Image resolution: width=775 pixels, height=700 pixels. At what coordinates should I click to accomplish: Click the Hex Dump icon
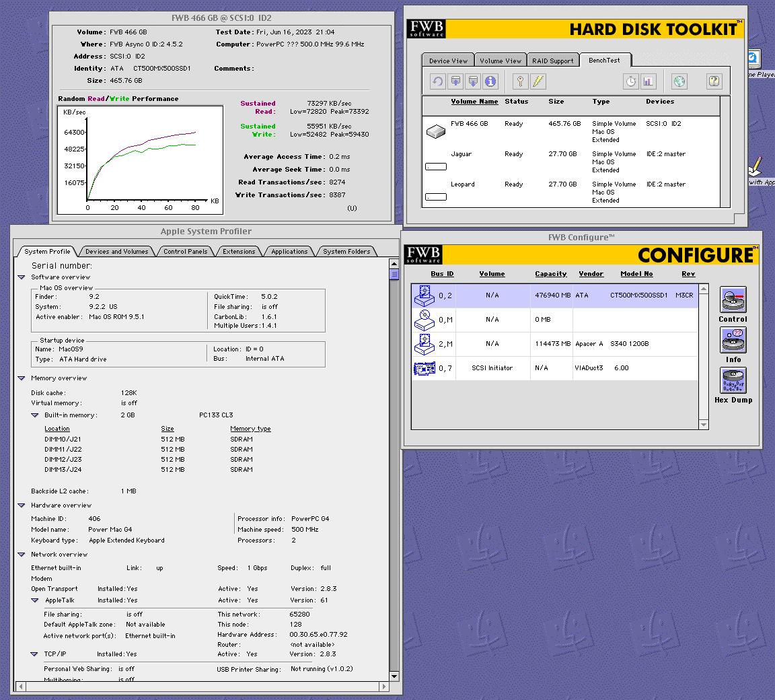point(733,380)
